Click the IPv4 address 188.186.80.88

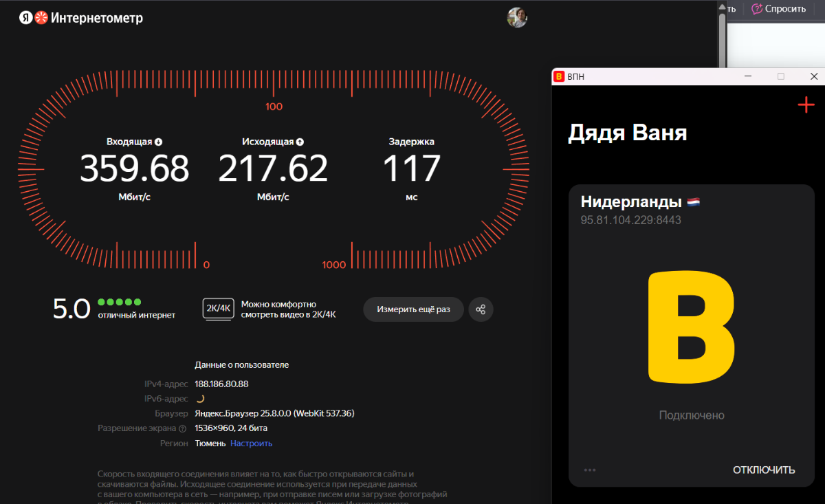pos(221,384)
